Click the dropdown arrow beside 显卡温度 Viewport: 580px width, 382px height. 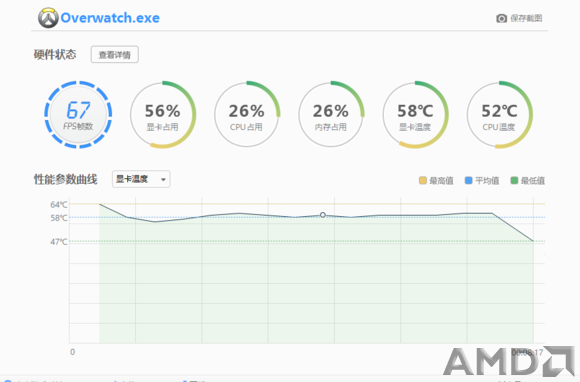163,179
